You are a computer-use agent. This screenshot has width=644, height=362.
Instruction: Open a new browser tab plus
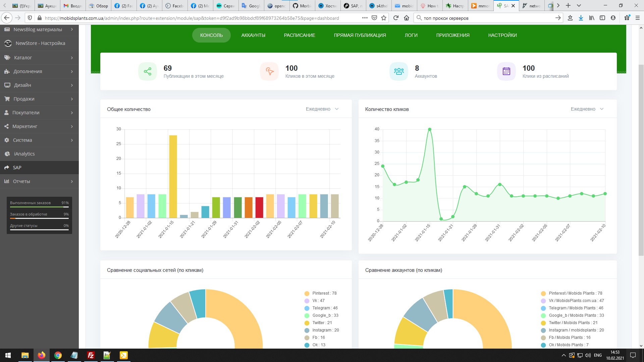[568, 6]
